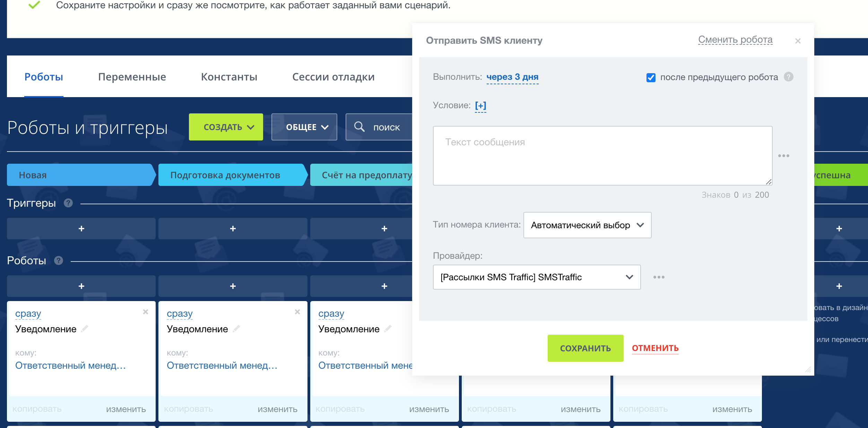Open 'Тип номера клиента' dropdown

[587, 225]
